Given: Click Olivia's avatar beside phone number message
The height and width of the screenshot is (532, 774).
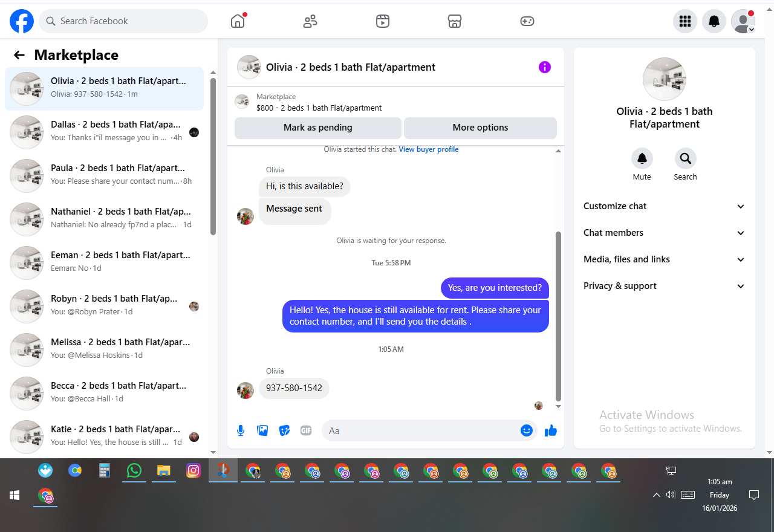Looking at the screenshot, I should pos(246,391).
